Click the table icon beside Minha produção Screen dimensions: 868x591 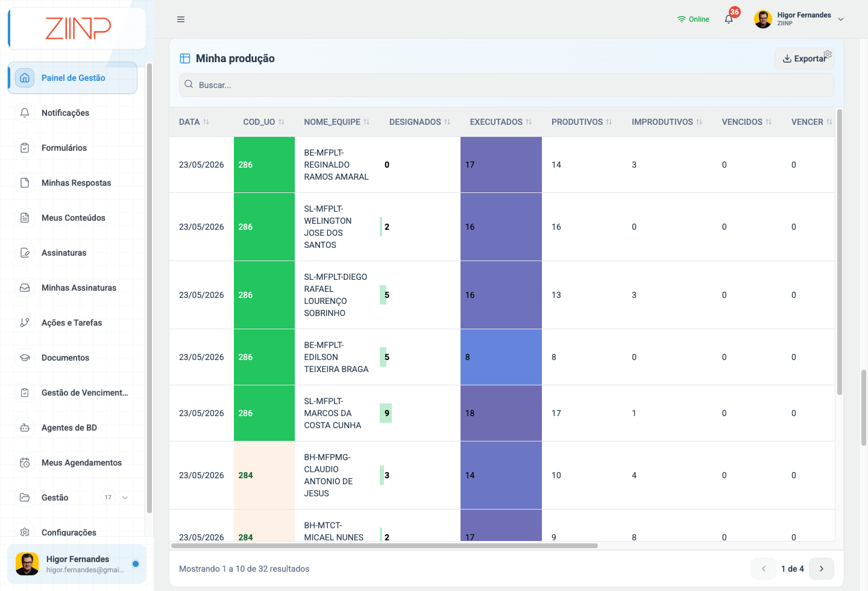pos(185,58)
